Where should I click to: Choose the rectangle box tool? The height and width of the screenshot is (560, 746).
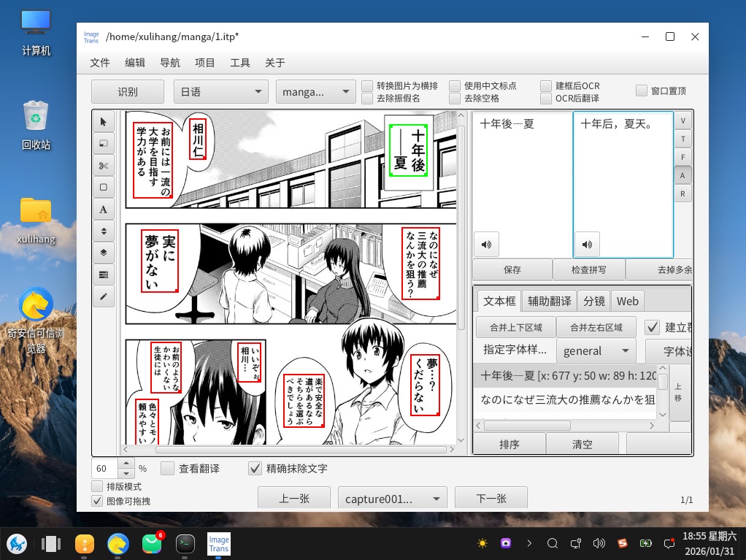(x=103, y=188)
